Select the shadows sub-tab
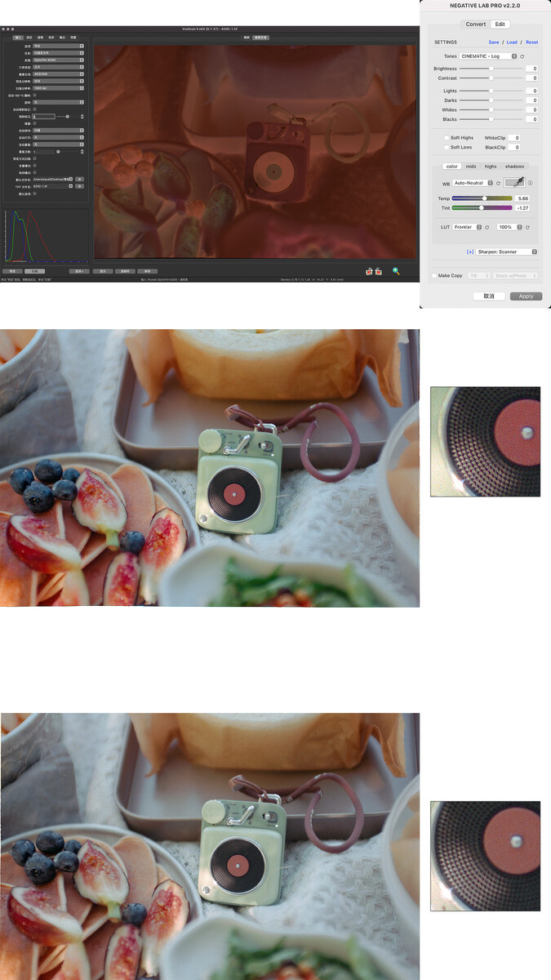551x980 pixels. tap(514, 166)
